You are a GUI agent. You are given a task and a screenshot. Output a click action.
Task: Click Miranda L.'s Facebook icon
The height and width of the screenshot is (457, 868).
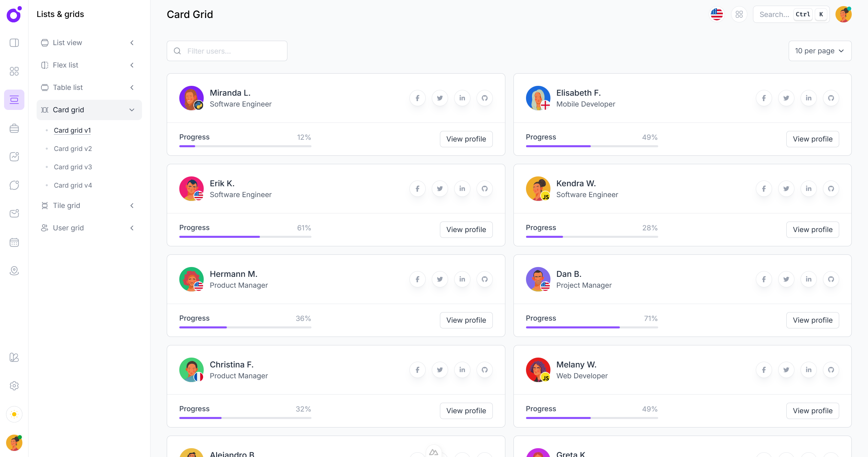[417, 98]
